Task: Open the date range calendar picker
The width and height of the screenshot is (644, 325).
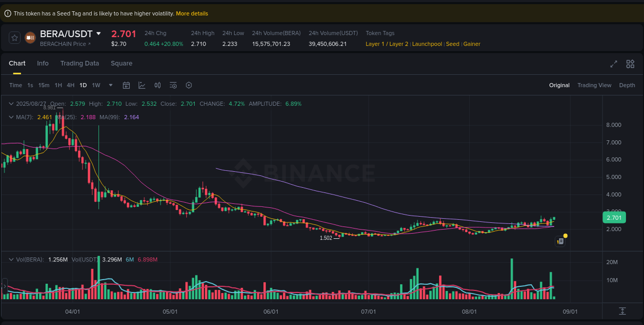Action: pyautogui.click(x=126, y=85)
